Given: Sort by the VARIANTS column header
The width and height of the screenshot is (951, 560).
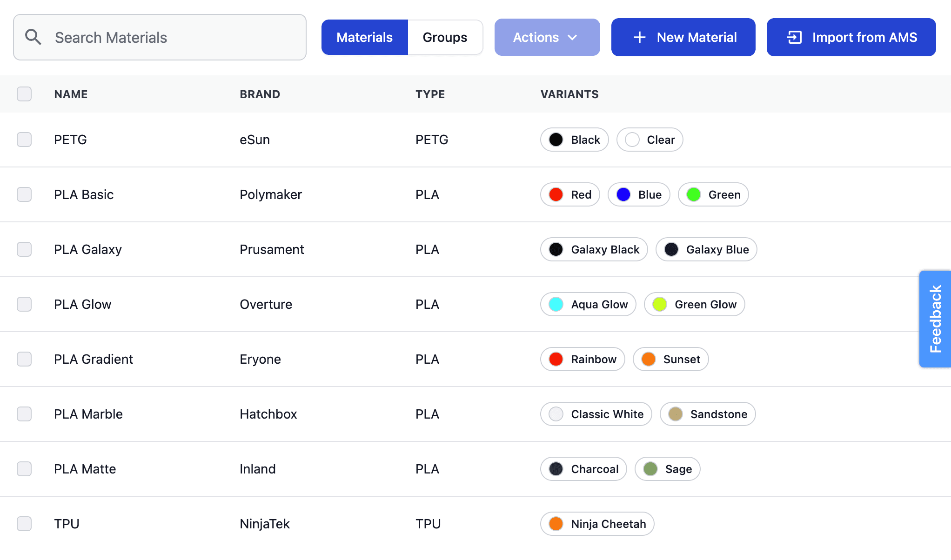Looking at the screenshot, I should pos(569,94).
